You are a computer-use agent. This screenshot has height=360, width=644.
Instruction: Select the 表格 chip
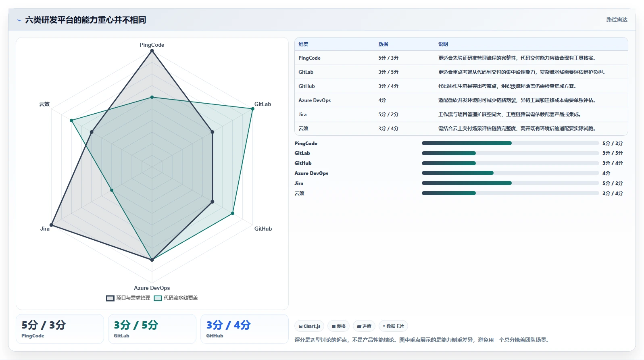point(338,326)
